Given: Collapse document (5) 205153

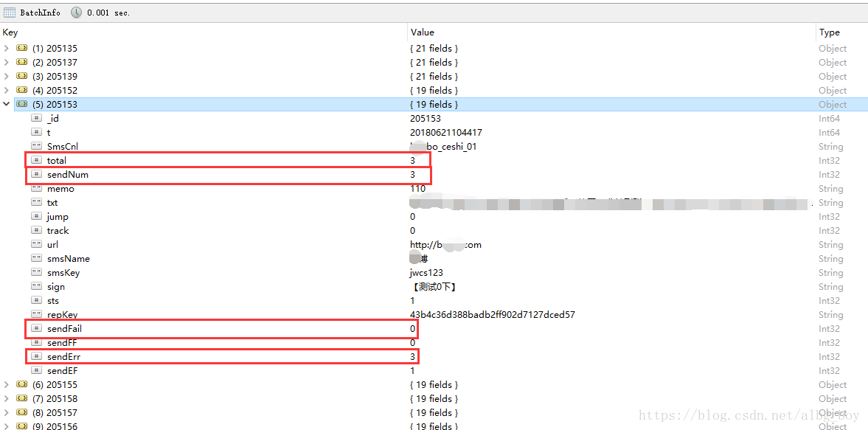Looking at the screenshot, I should coord(7,104).
